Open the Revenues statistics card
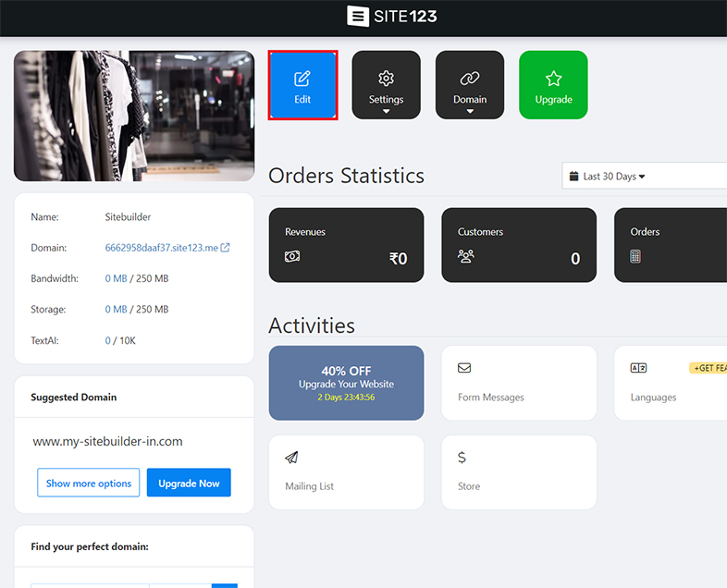Image resolution: width=727 pixels, height=588 pixels. (346, 245)
